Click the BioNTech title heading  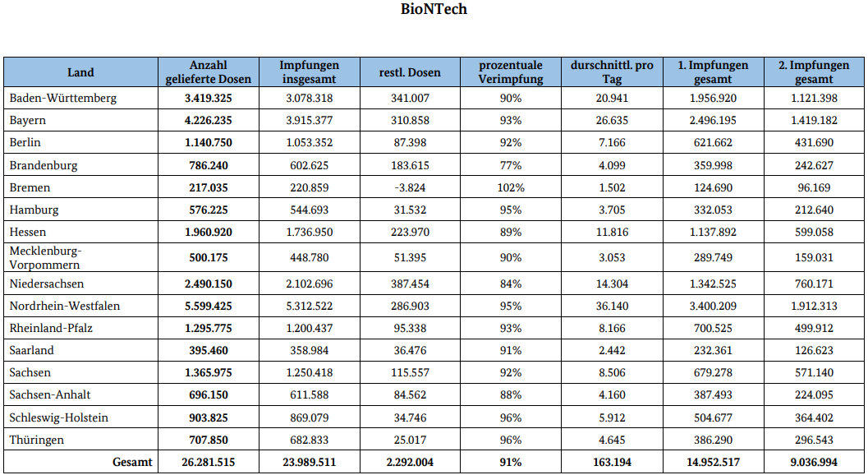pos(434,10)
